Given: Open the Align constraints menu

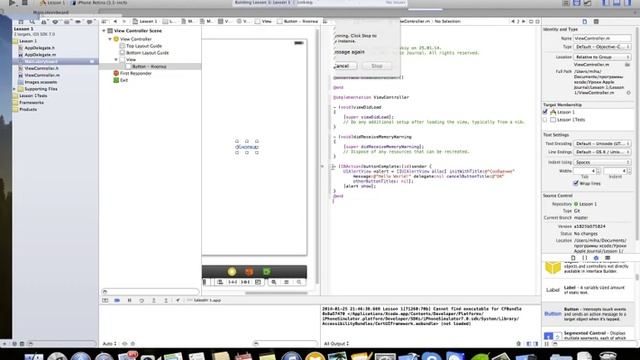Looking at the screenshot, I should pos(220,282).
